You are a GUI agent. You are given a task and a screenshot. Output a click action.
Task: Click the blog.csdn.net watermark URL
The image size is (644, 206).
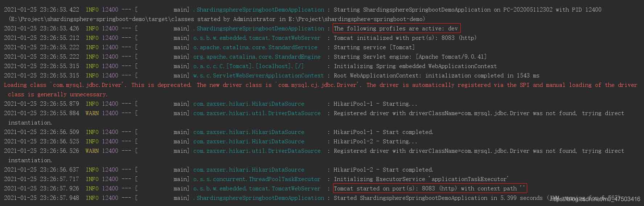click(x=595, y=199)
